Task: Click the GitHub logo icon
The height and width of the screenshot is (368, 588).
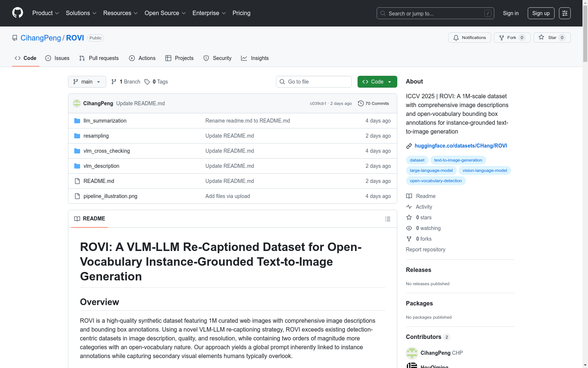Action: [18, 13]
